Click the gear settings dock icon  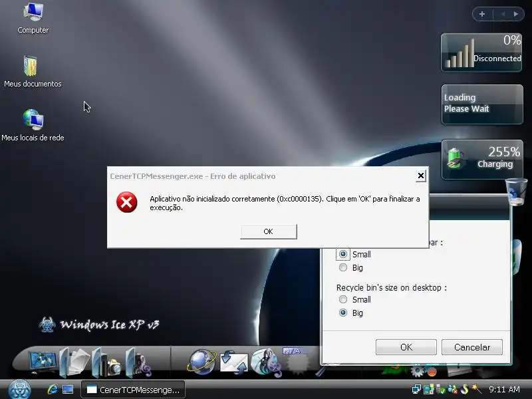coord(418,371)
